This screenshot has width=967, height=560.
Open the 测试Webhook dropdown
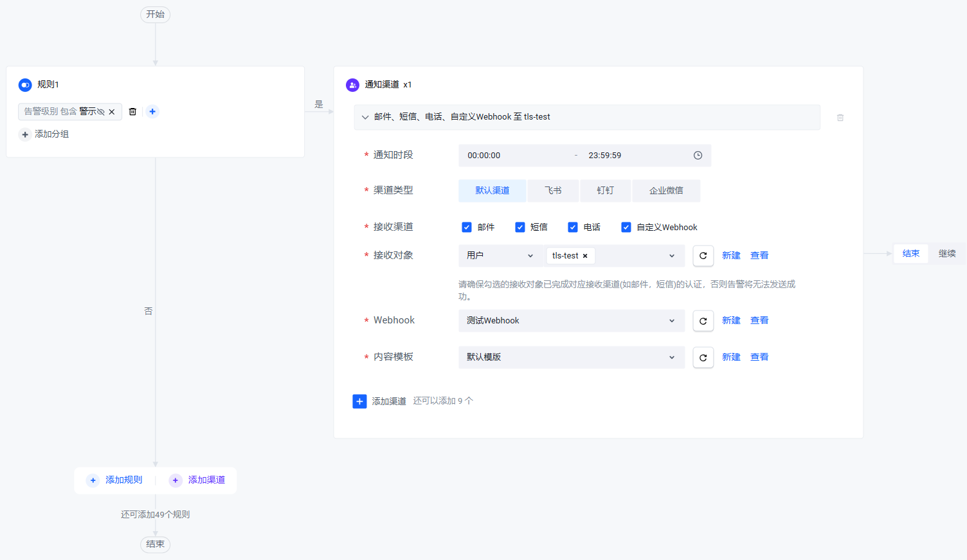[572, 321]
